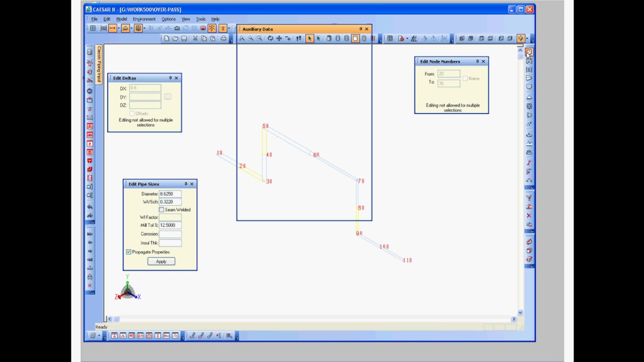
Task: Click the red X icon in right sidebar
Action: tap(529, 216)
